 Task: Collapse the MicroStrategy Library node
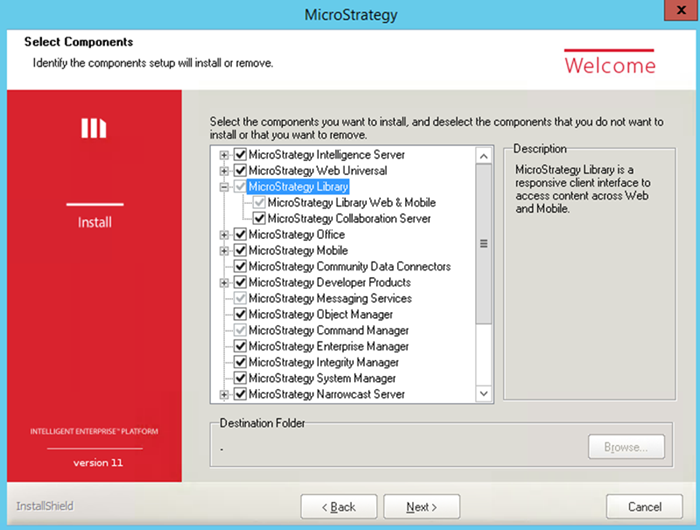(224, 187)
